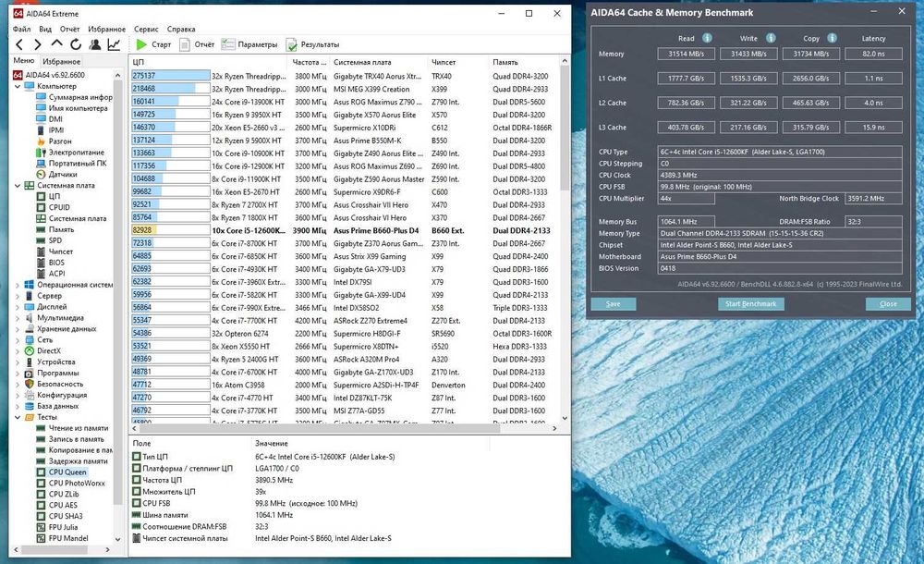Select Электропитание in the tree
924x564 pixels.
[x=70, y=153]
